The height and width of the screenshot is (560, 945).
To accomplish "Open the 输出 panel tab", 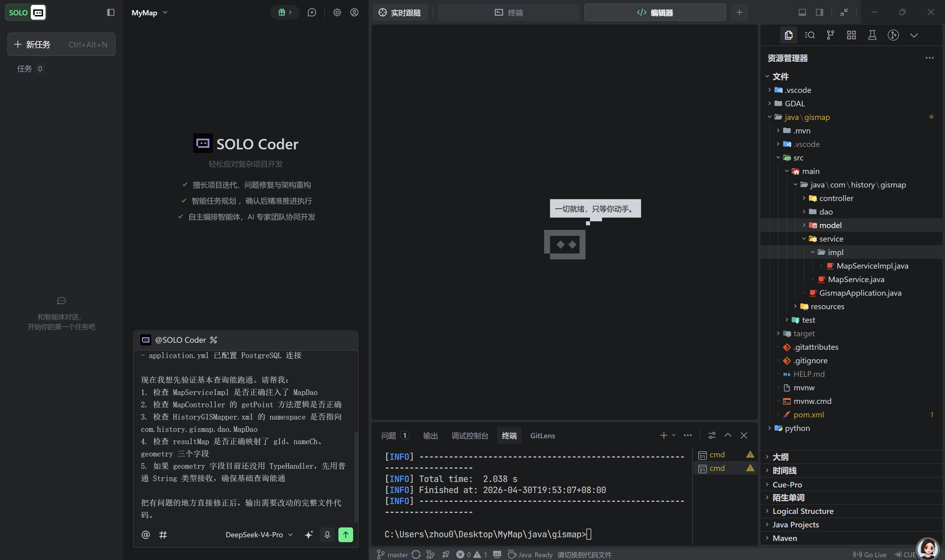I will (431, 436).
